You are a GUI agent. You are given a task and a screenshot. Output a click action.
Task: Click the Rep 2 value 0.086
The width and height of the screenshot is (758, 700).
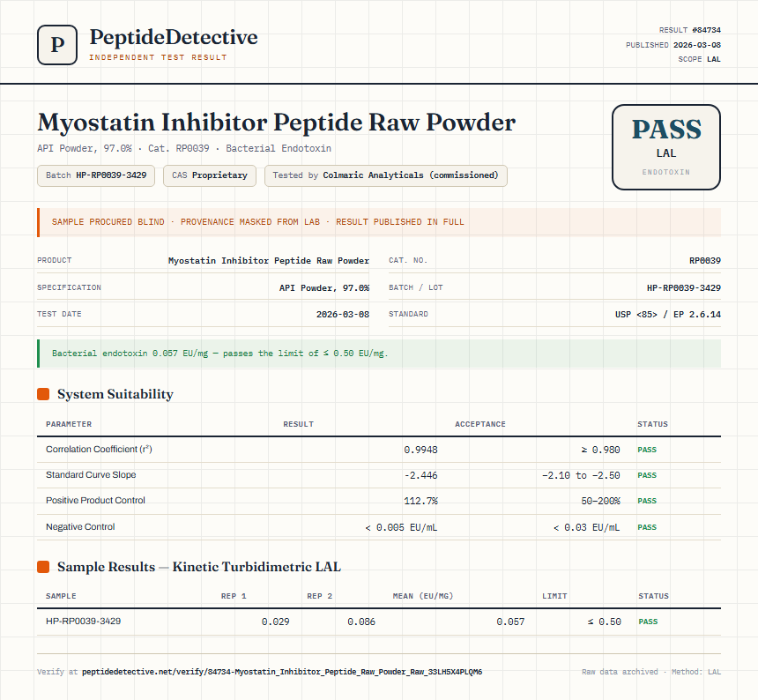point(361,622)
